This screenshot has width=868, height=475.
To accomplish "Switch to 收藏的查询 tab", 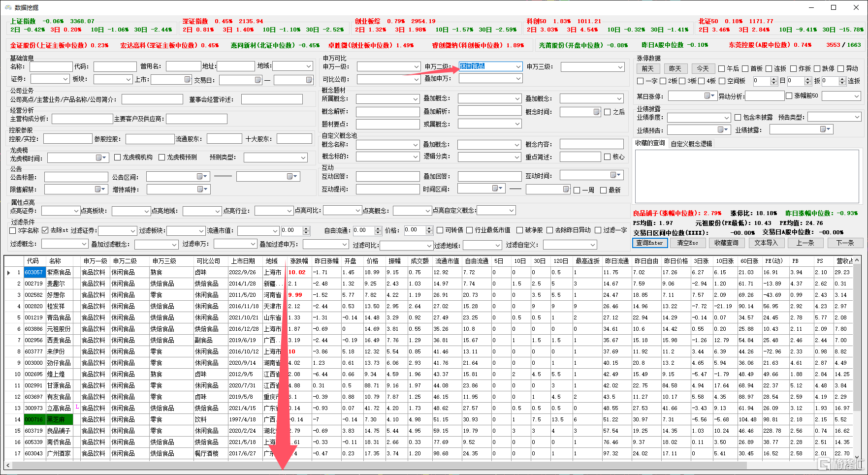I will point(650,143).
